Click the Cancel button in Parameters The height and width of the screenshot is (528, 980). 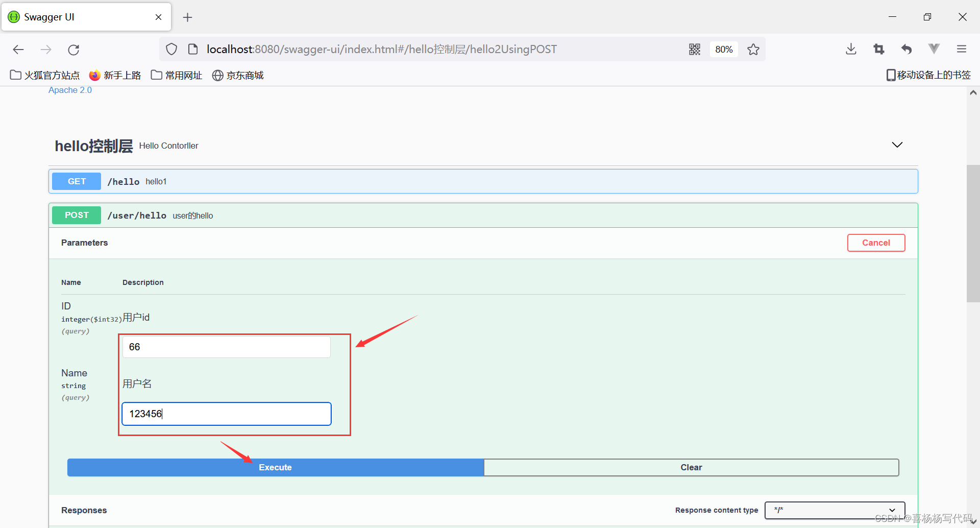(876, 243)
